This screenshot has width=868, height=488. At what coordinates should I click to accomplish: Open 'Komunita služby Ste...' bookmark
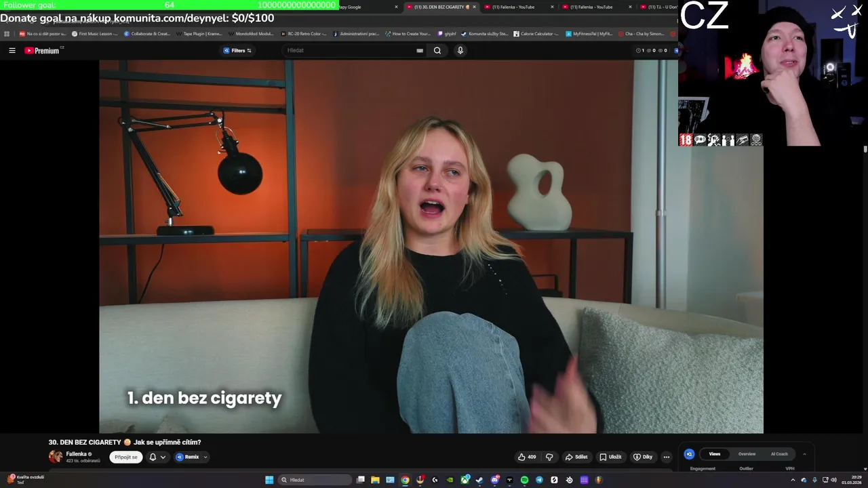click(x=484, y=33)
